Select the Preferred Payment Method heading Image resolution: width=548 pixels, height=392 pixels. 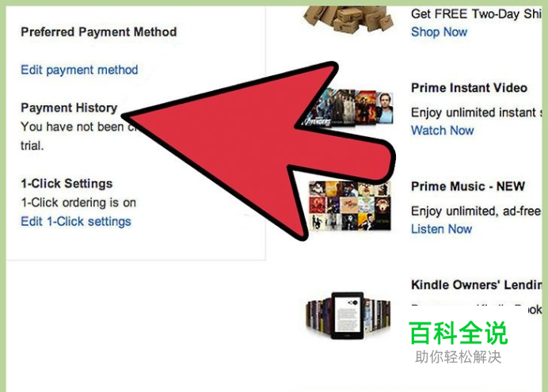tap(99, 32)
